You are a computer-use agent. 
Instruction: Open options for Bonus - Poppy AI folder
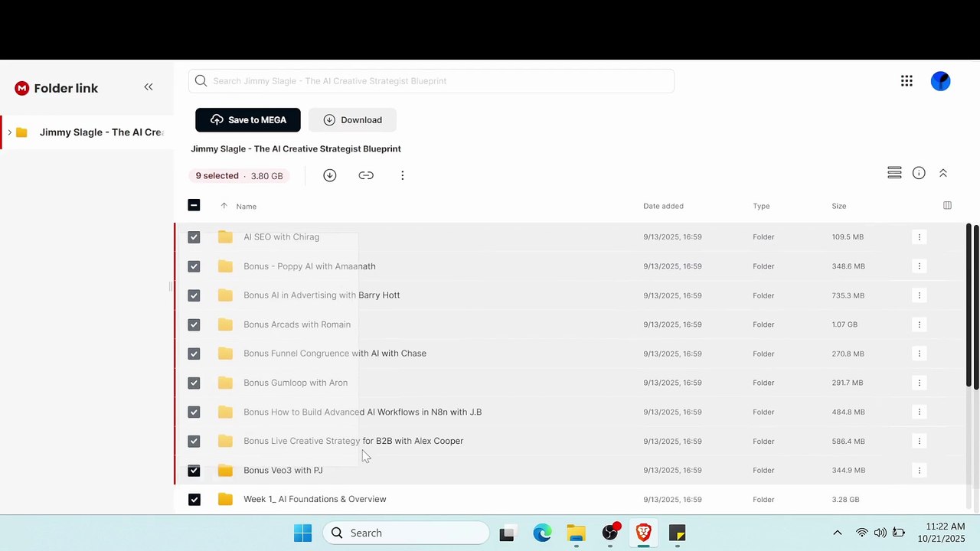(920, 266)
